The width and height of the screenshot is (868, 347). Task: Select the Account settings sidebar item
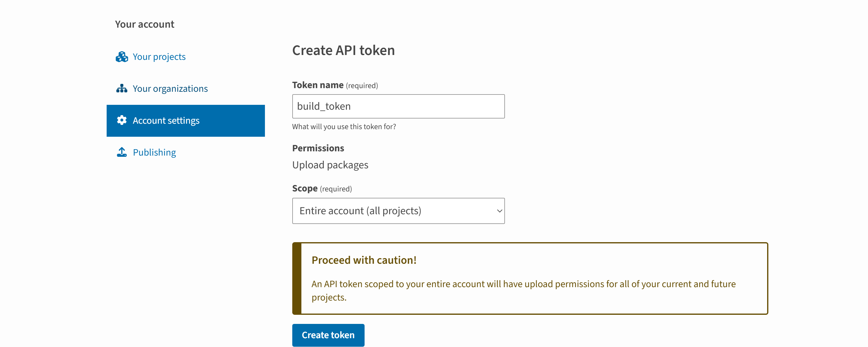click(186, 121)
